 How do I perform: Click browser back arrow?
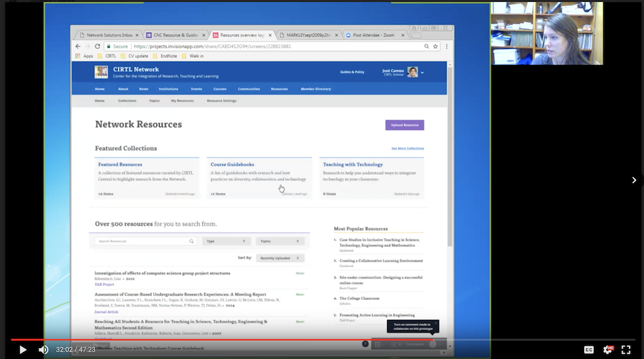(78, 46)
